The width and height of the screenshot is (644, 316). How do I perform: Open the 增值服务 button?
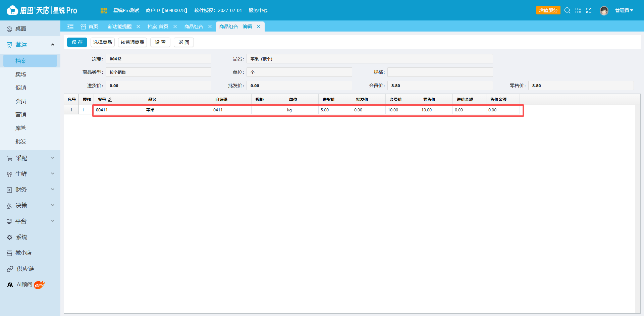pyautogui.click(x=548, y=10)
